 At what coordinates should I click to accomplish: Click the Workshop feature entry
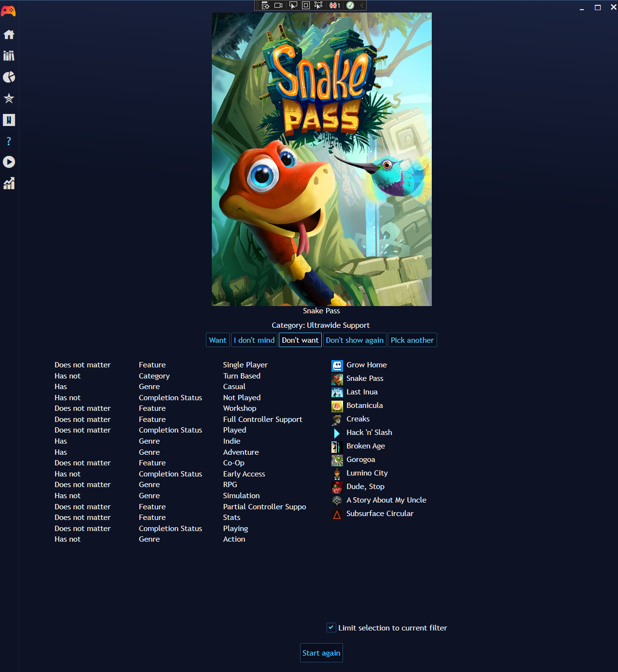point(240,408)
